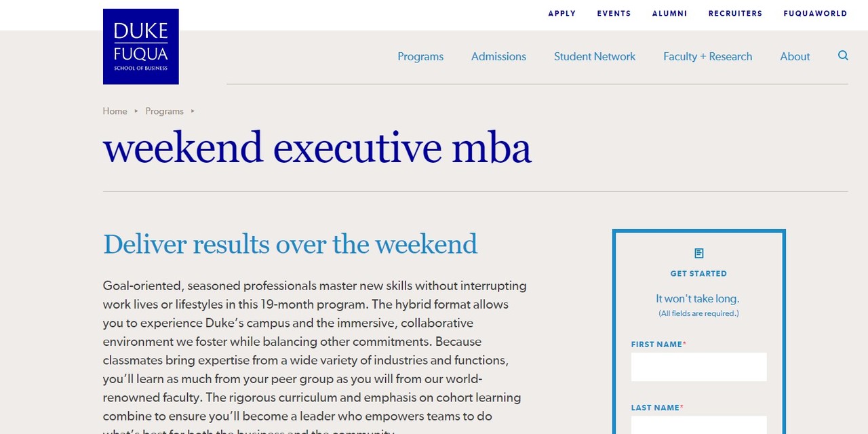Expand the Student Network menu
868x434 pixels.
(x=595, y=57)
